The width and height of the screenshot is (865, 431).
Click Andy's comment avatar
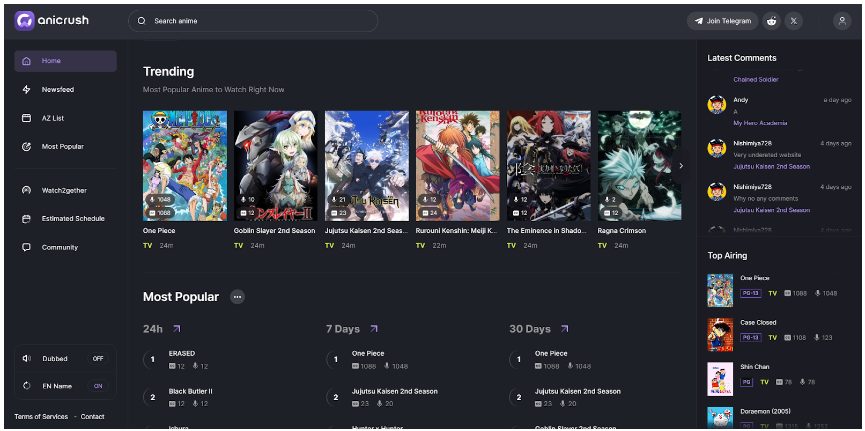[717, 104]
